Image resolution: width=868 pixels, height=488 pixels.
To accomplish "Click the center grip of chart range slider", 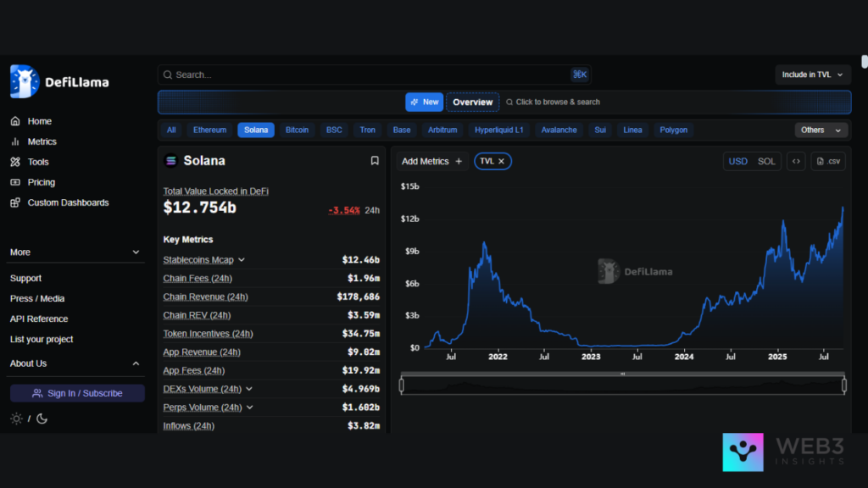I will (x=623, y=374).
